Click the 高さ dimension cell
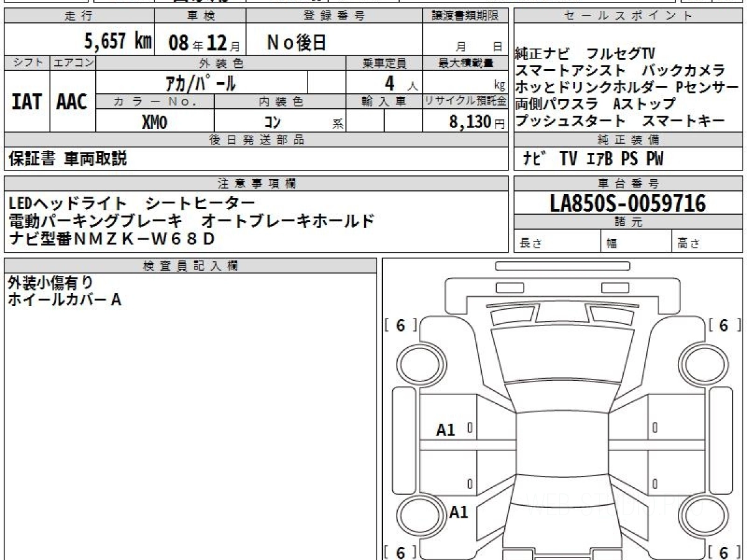Screen dimensions: 747x560 [708, 241]
